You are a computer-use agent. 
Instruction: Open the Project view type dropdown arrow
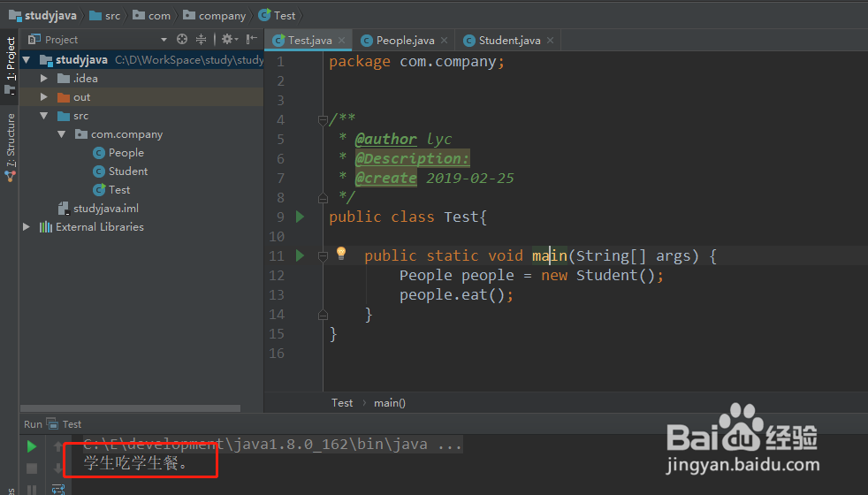(x=164, y=40)
